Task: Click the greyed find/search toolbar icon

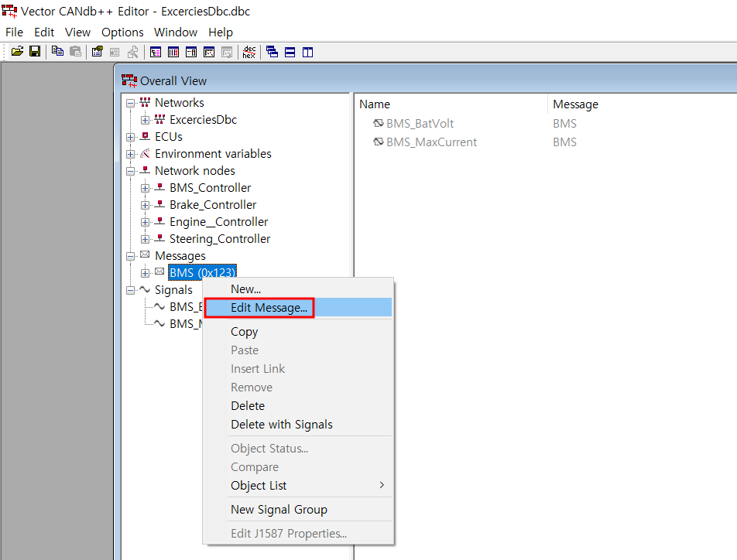Action: [133, 52]
